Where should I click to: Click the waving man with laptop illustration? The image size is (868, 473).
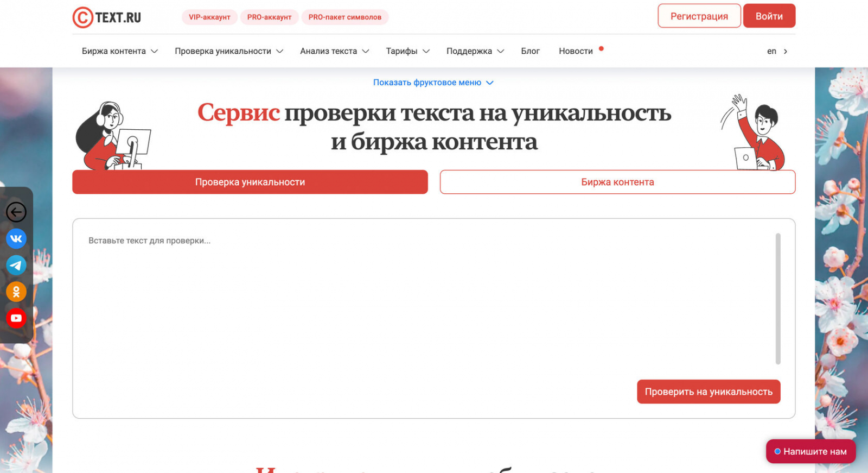(754, 133)
